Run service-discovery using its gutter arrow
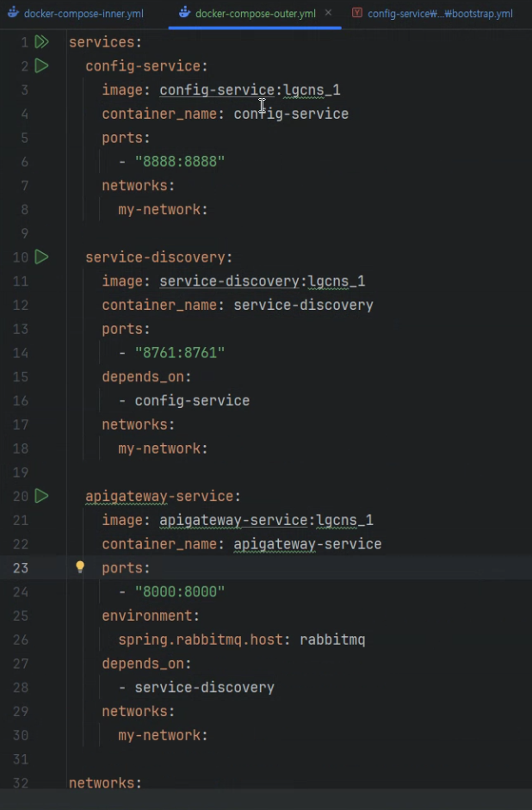 42,257
